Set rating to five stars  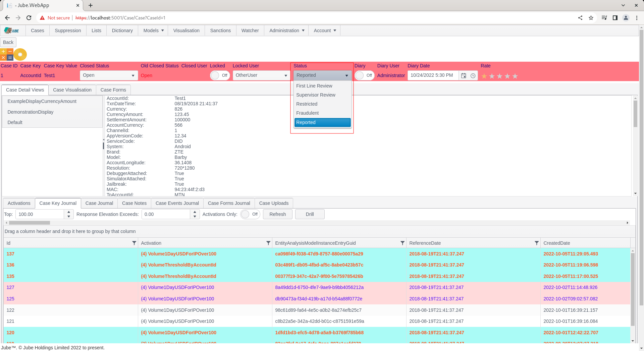[515, 76]
